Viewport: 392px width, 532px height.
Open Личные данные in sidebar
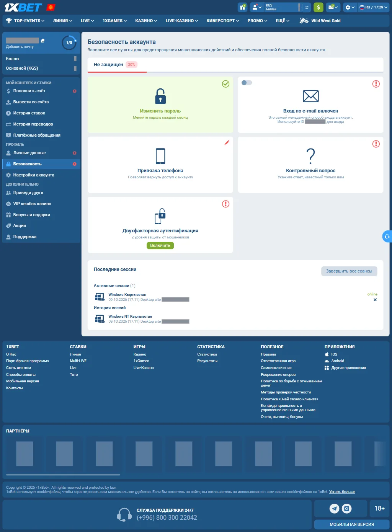[41, 153]
